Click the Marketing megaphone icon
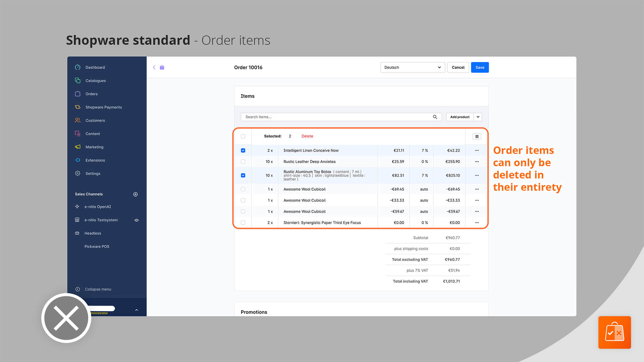Viewport: 644px width, 362px height. (x=78, y=147)
